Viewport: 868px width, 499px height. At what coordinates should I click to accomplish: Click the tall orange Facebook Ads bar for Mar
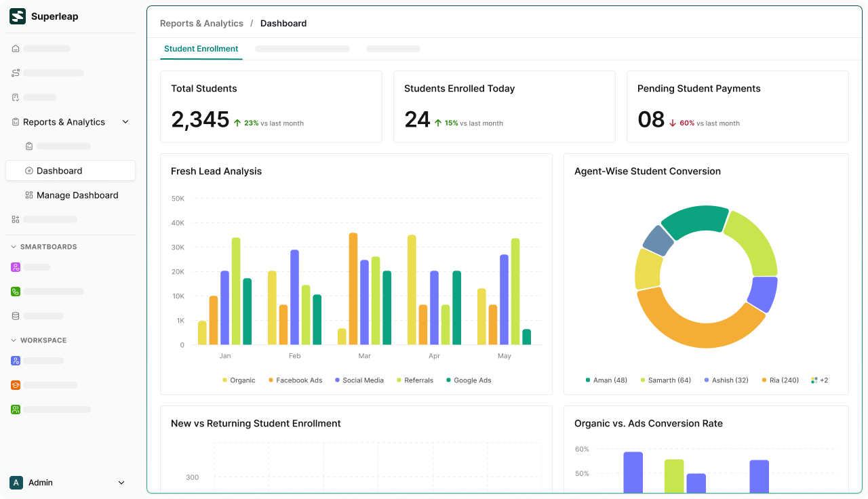[x=353, y=289]
